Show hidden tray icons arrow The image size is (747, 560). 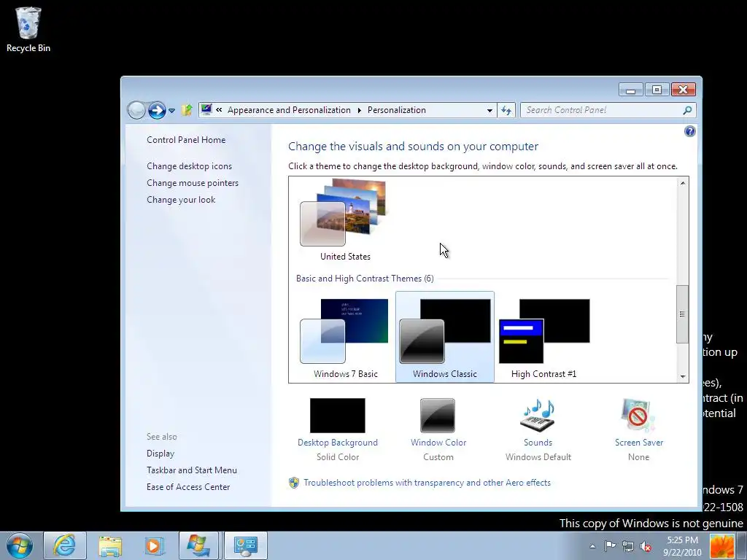coord(592,546)
